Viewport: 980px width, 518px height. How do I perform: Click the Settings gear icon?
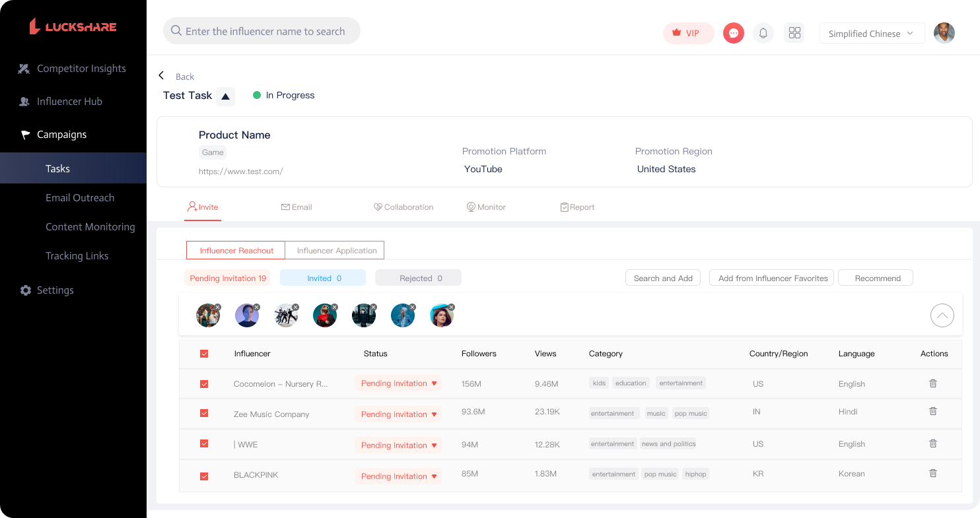click(26, 290)
